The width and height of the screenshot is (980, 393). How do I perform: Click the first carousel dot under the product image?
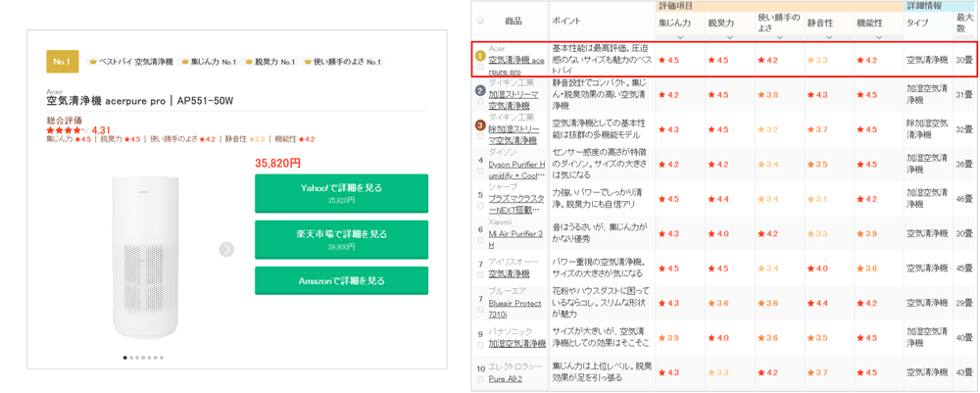pyautogui.click(x=125, y=358)
